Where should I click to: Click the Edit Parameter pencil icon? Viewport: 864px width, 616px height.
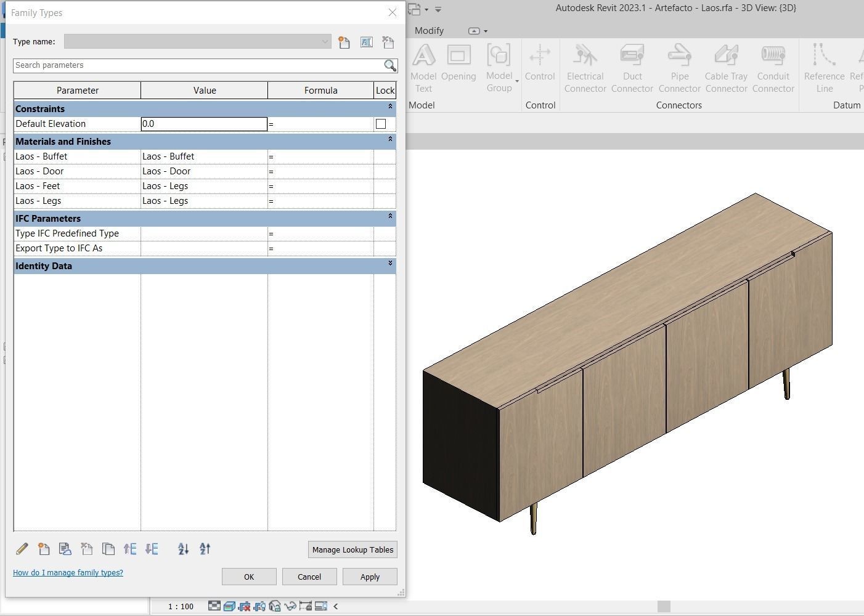point(22,548)
